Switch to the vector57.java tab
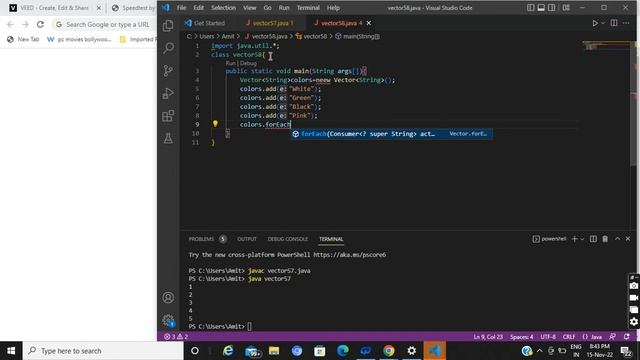Image resolution: width=640 pixels, height=360 pixels. pyautogui.click(x=271, y=23)
